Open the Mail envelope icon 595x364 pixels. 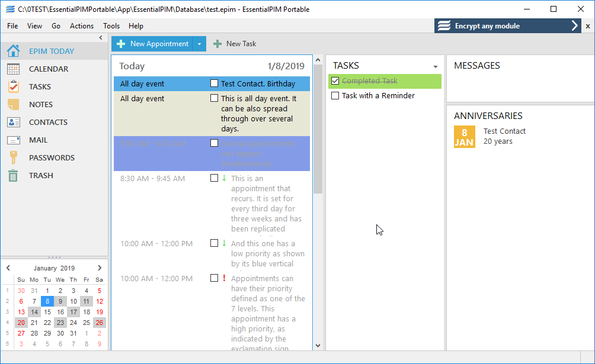[13, 140]
